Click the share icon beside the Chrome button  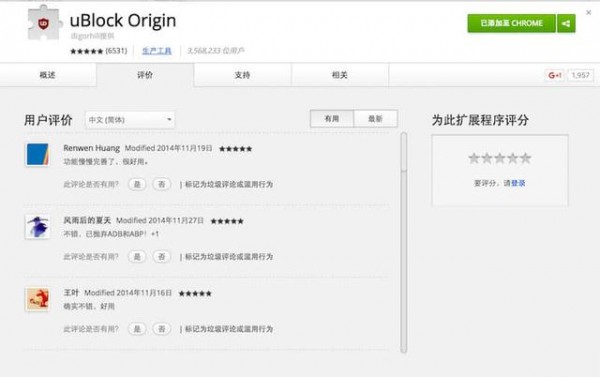tap(566, 24)
